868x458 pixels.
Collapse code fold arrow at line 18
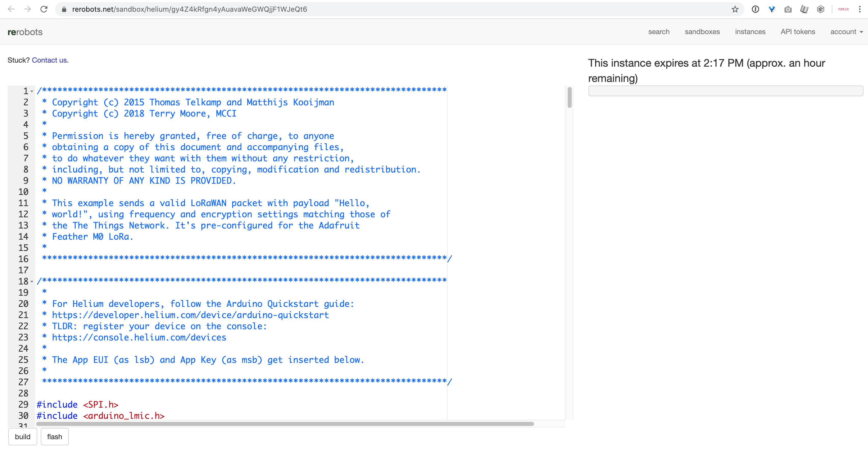[x=32, y=281]
